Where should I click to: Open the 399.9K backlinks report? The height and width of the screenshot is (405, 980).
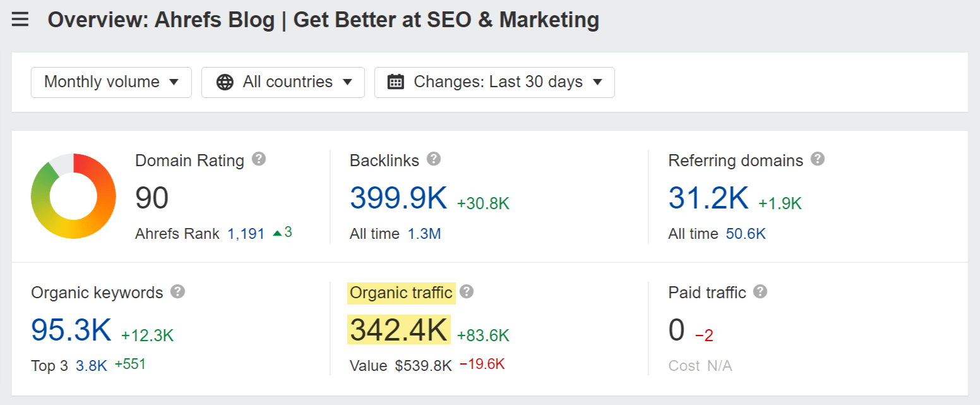click(398, 198)
